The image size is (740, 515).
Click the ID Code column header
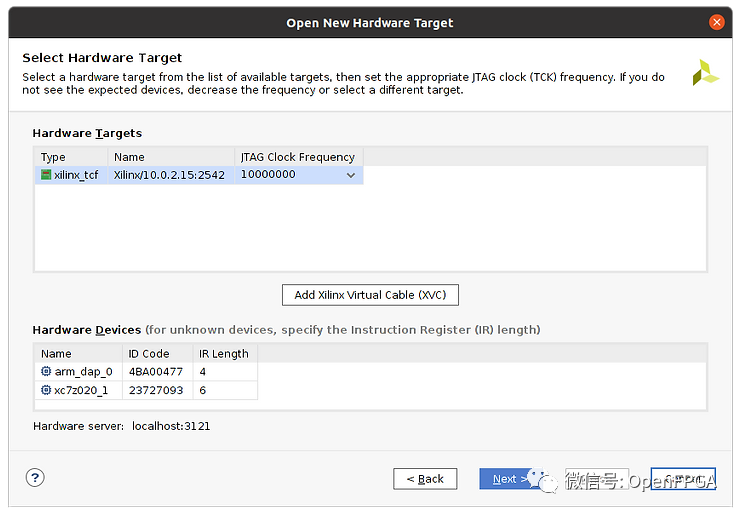(x=158, y=353)
